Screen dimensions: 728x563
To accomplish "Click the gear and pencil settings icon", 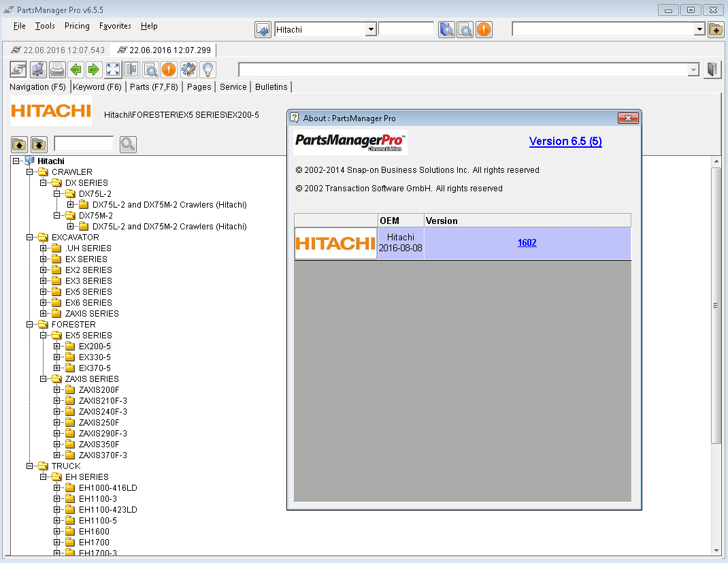I will pos(188,69).
